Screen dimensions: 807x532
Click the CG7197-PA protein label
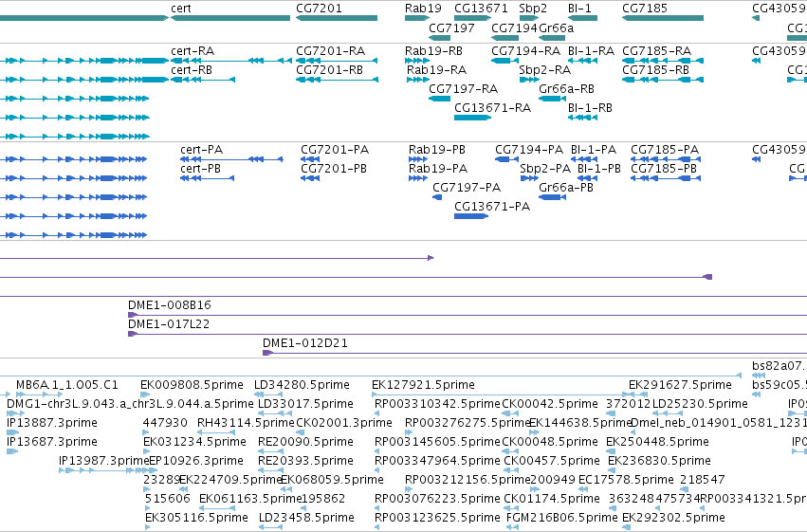(467, 188)
